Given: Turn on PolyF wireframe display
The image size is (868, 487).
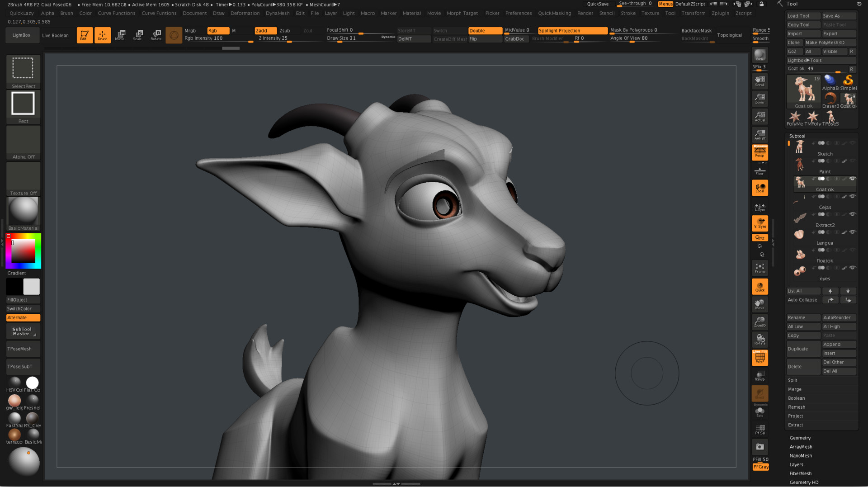Looking at the screenshot, I should 759,357.
